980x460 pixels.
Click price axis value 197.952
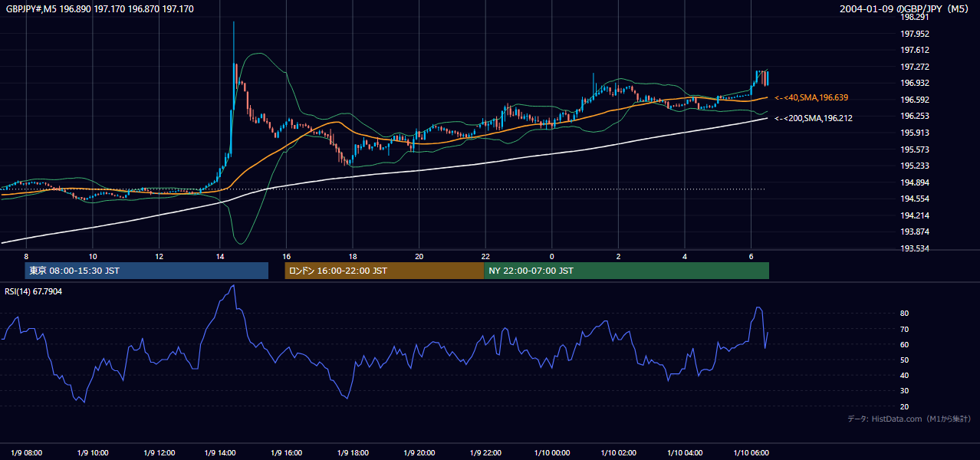[916, 34]
